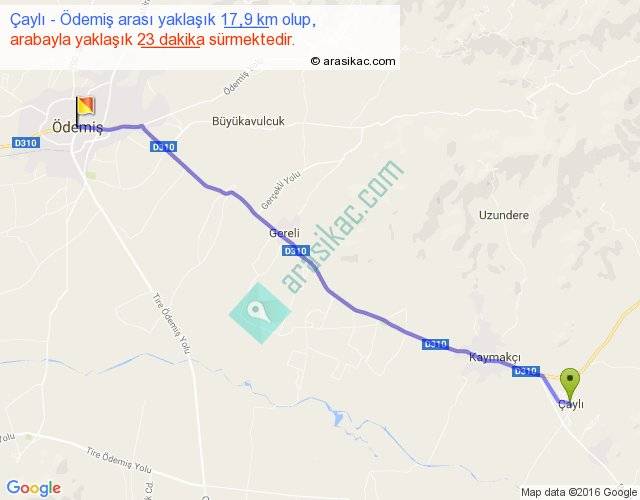Click the D310 badge east of Ödemiş
The width and height of the screenshot is (640, 500).
coord(163,147)
